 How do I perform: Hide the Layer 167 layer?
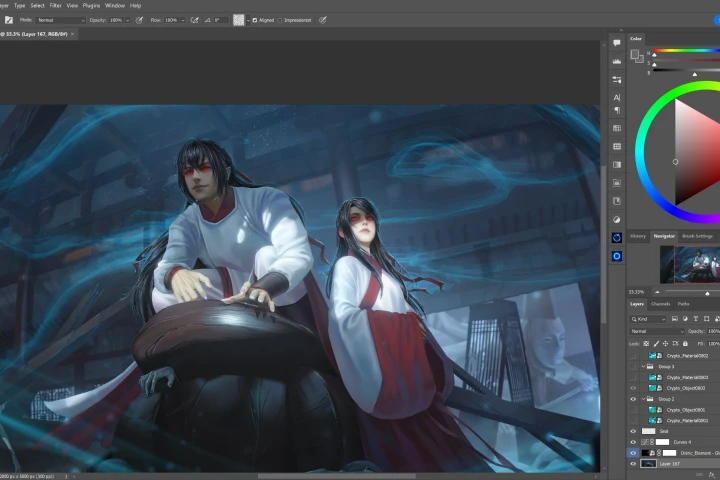click(633, 464)
